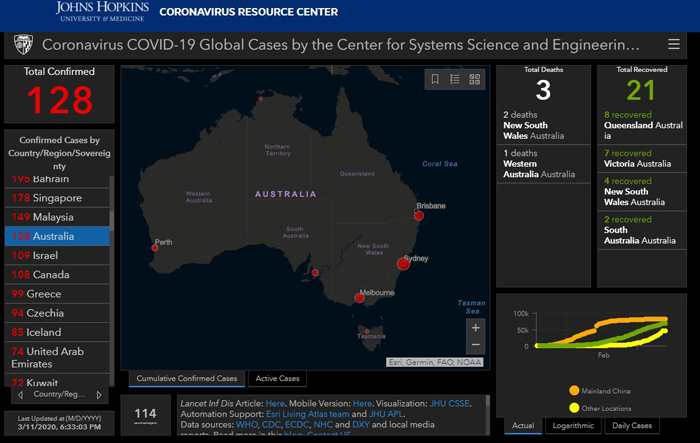Open the map bookmarks icon
This screenshot has height=443, width=700.
point(435,79)
